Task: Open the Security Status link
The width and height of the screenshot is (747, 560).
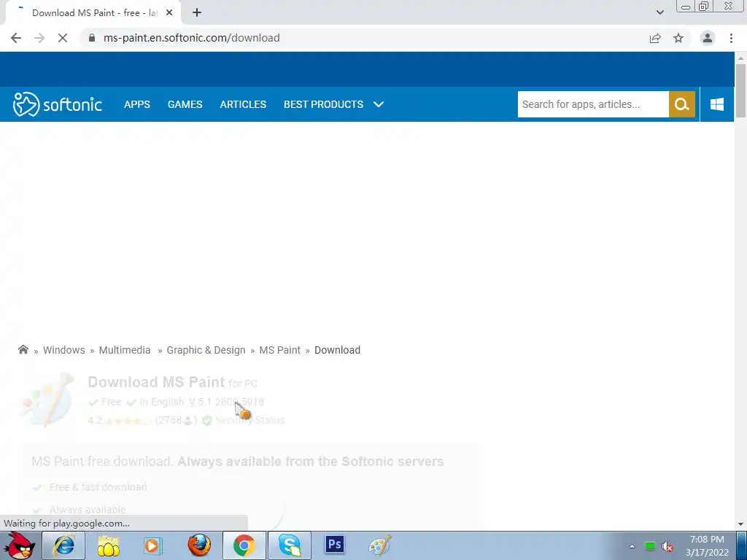Action: click(250, 420)
